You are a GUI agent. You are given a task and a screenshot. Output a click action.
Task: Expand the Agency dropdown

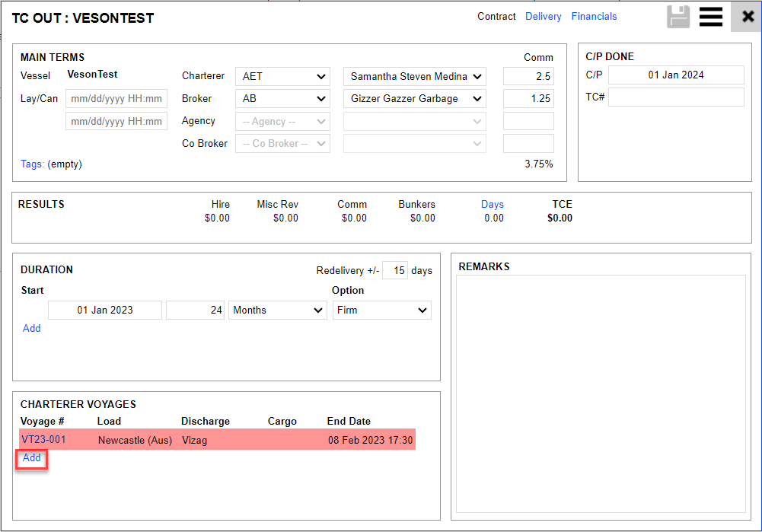pos(282,121)
